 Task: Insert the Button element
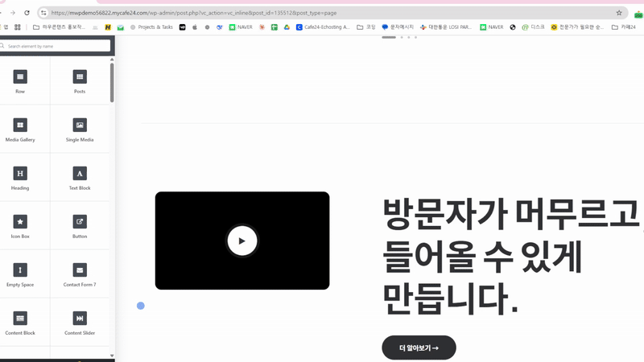[80, 221]
